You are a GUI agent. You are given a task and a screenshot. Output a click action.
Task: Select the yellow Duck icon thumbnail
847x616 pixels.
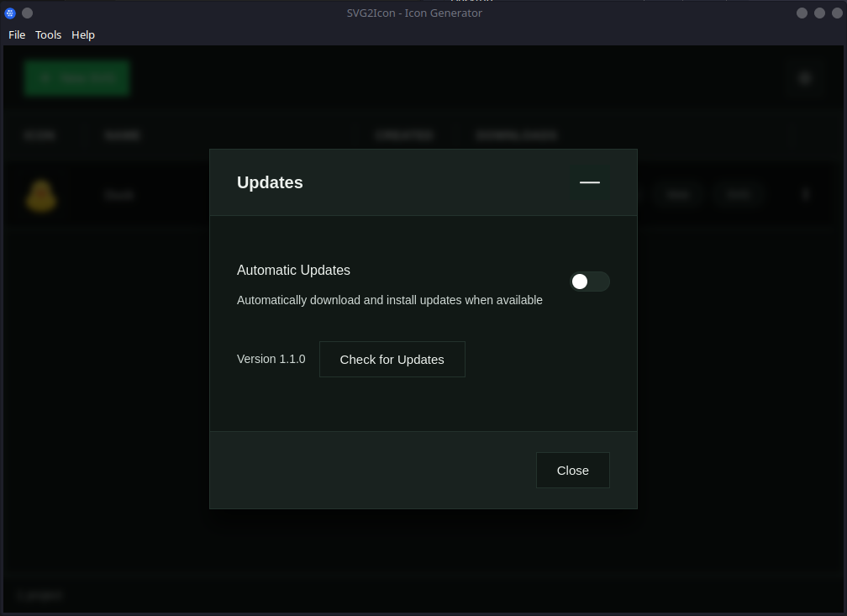[x=40, y=194]
